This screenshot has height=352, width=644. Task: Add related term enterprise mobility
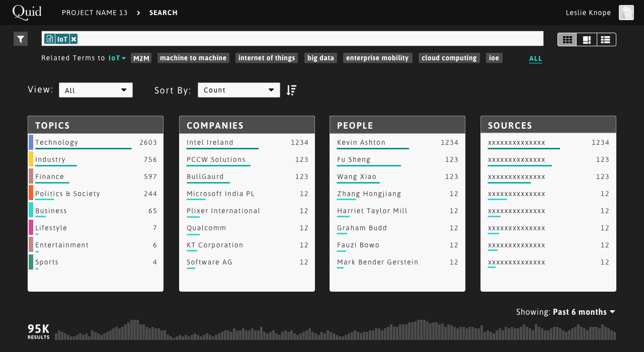tap(378, 58)
